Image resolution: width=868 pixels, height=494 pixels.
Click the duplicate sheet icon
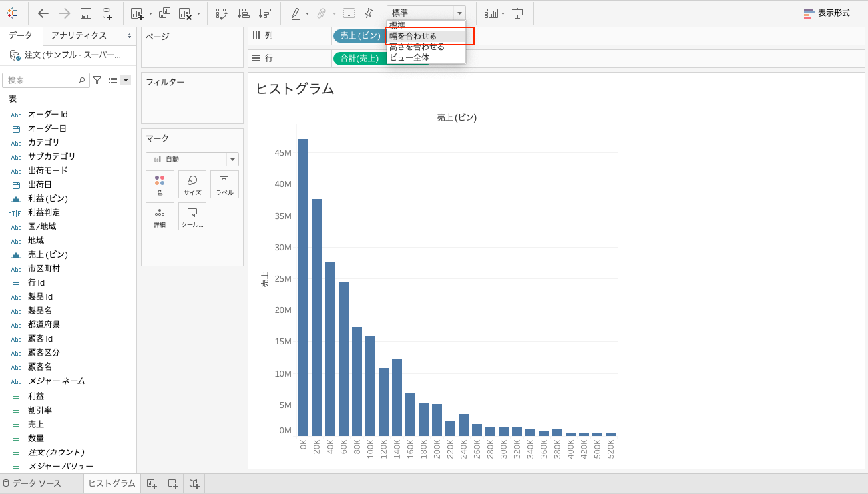(164, 13)
